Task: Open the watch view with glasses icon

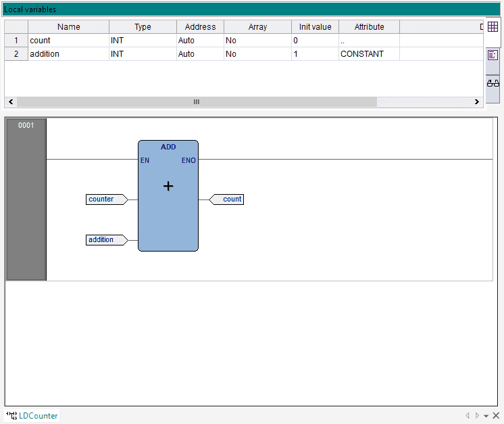Action: (493, 83)
